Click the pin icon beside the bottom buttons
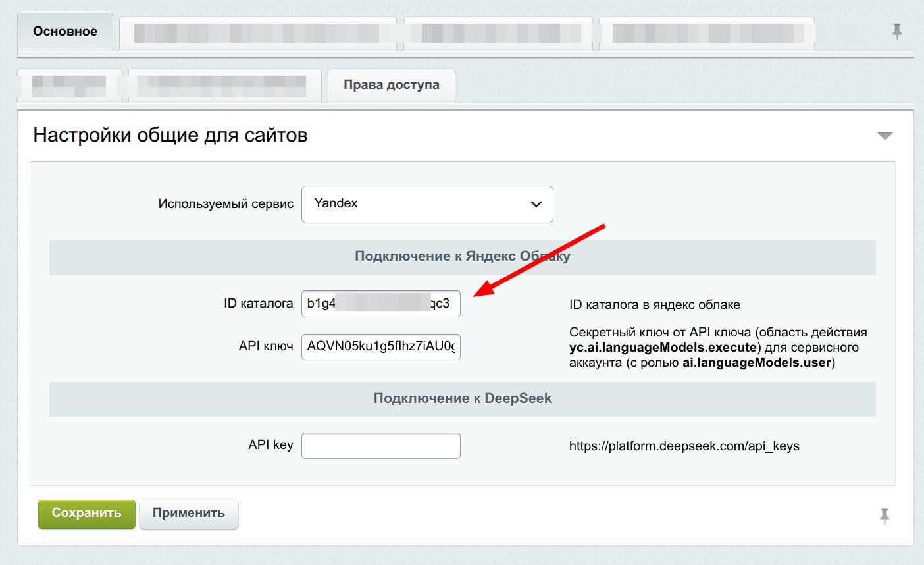This screenshot has width=924, height=565. (x=885, y=516)
